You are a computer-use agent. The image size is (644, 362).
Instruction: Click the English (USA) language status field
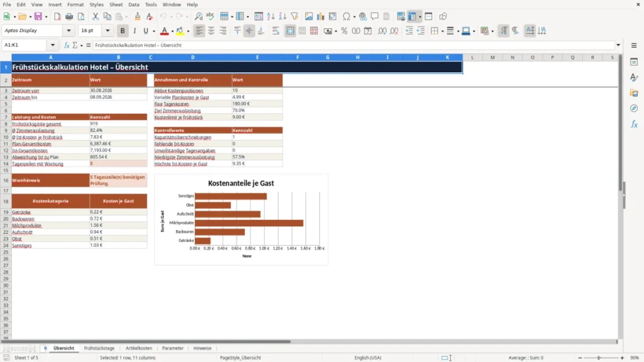tap(367, 358)
